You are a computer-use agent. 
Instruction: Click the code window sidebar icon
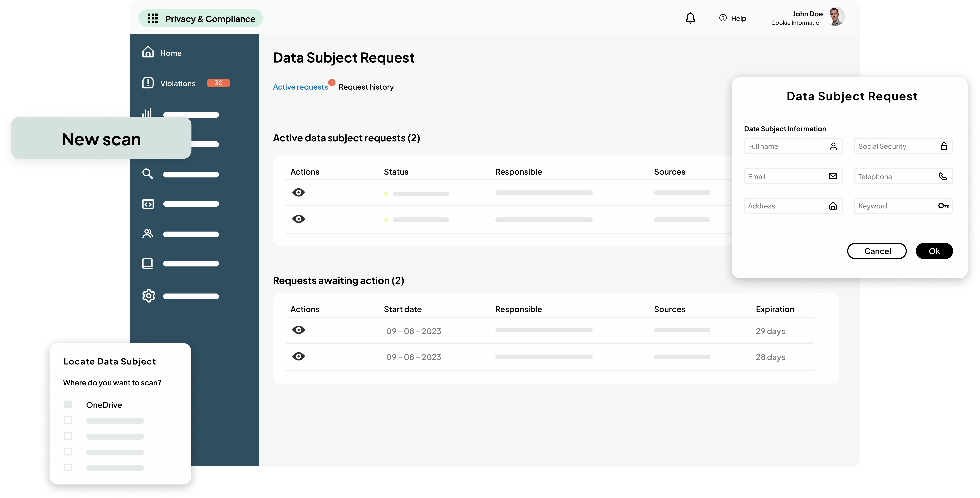[x=148, y=204]
